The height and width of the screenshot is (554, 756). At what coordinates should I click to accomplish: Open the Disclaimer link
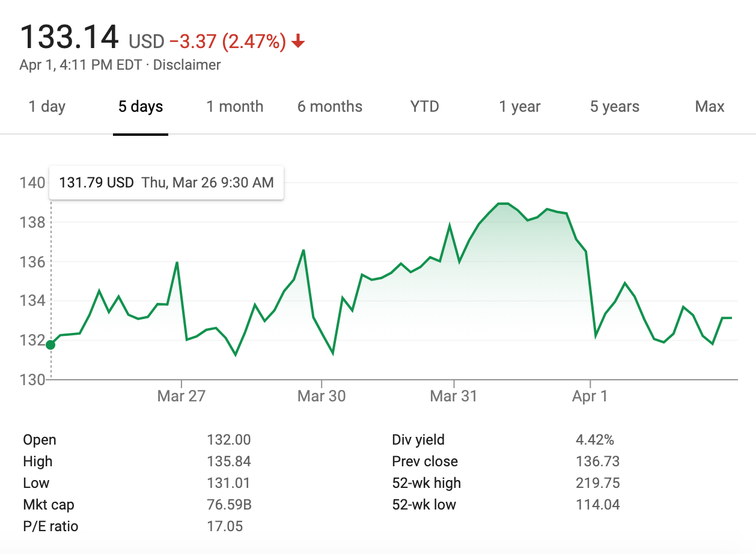[x=187, y=65]
